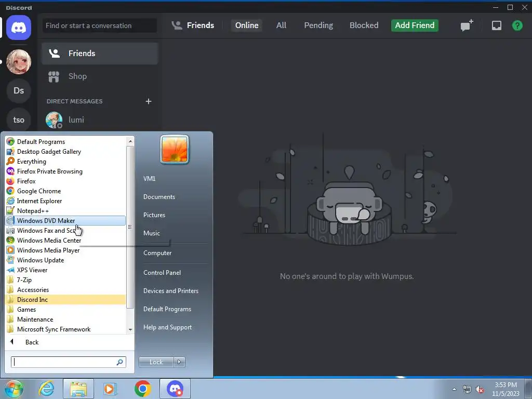This screenshot has width=532, height=399.
Task: Open Windows Update
Action: click(65, 260)
